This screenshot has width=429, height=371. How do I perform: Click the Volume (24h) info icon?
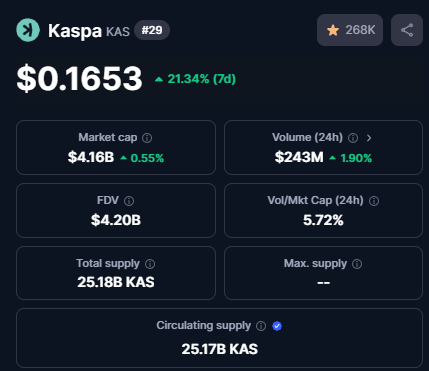pyautogui.click(x=353, y=138)
